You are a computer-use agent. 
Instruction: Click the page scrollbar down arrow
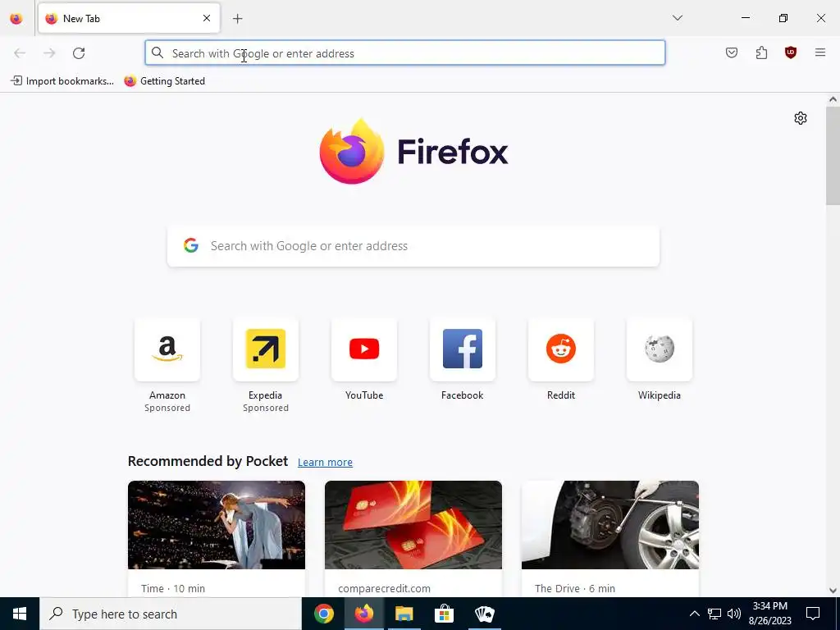pyautogui.click(x=833, y=591)
